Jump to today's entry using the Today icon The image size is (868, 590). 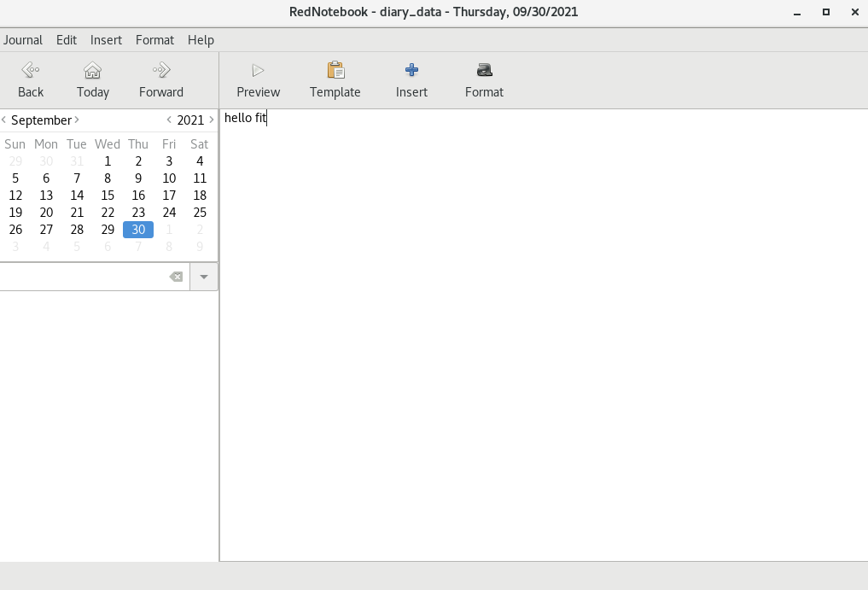point(92,79)
